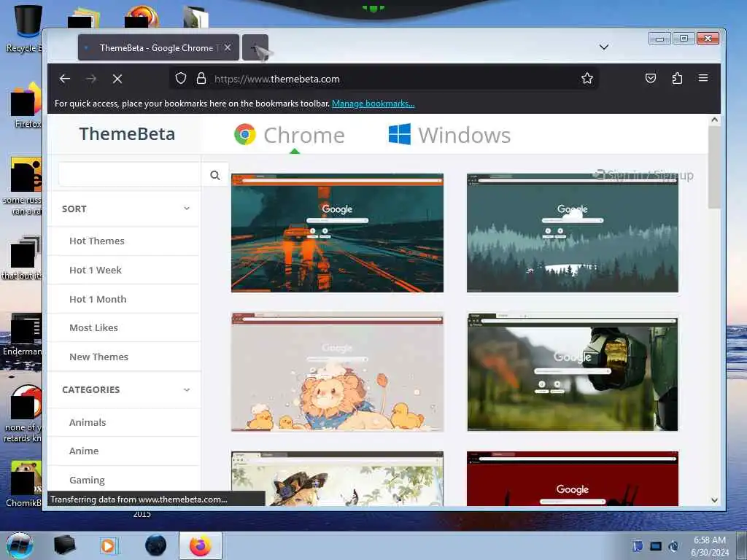The image size is (747, 560).
Task: Open the Extensions puzzle icon
Action: tap(677, 78)
